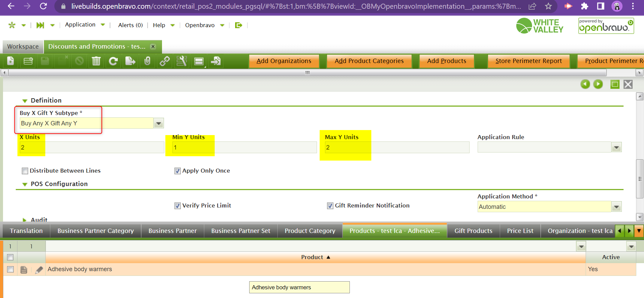This screenshot has width=644, height=298.
Task: Click into the Max Y Units field
Action: tap(397, 147)
